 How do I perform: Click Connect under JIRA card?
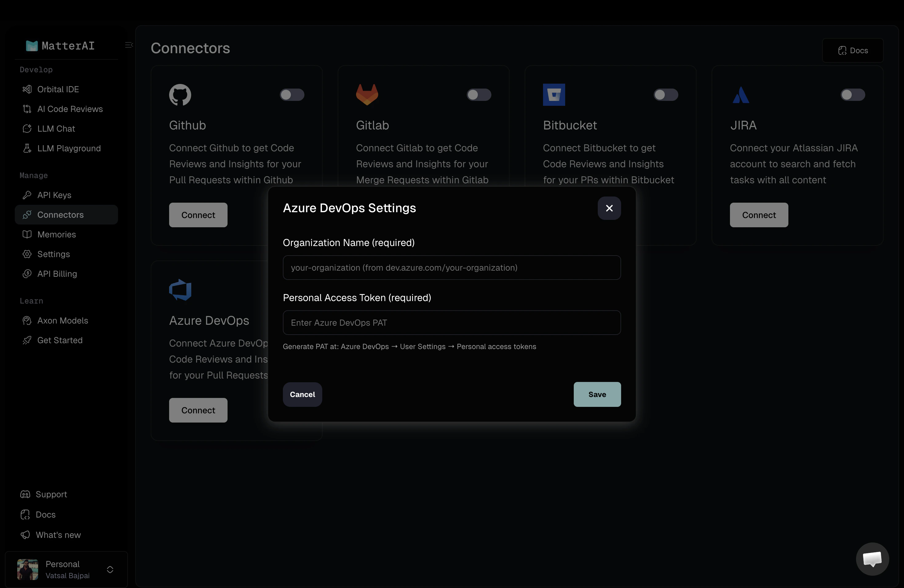coord(759,215)
